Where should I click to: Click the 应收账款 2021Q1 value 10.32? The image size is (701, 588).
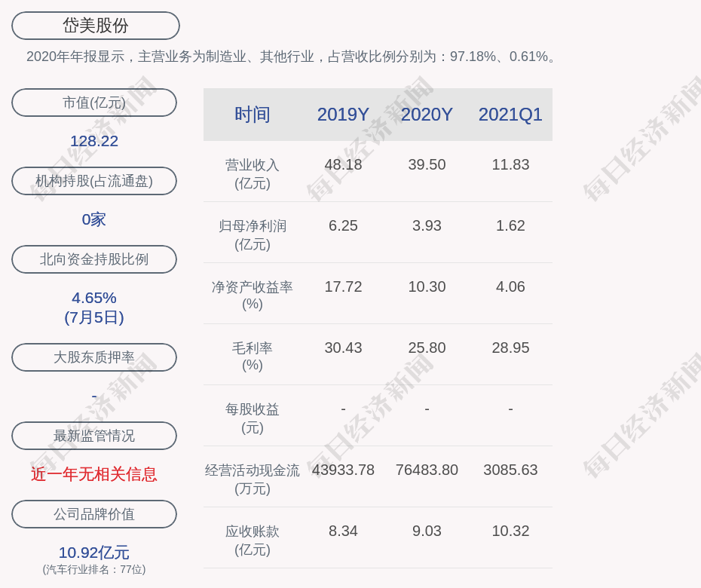point(510,531)
